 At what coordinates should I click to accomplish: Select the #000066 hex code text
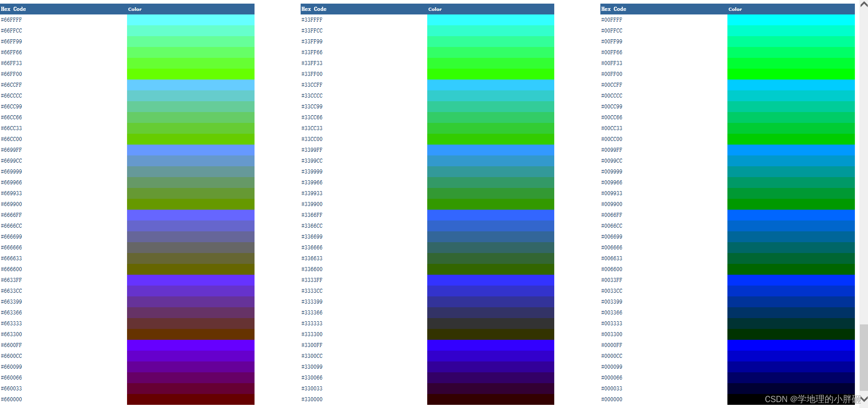click(x=612, y=378)
